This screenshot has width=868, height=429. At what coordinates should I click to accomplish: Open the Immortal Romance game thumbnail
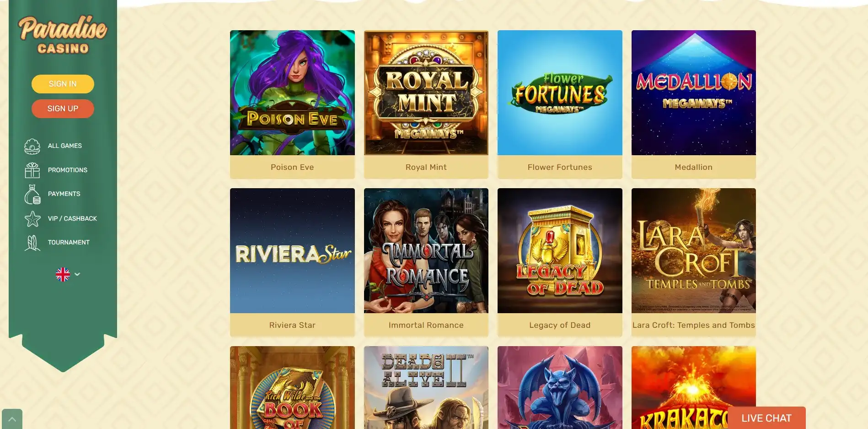426,250
